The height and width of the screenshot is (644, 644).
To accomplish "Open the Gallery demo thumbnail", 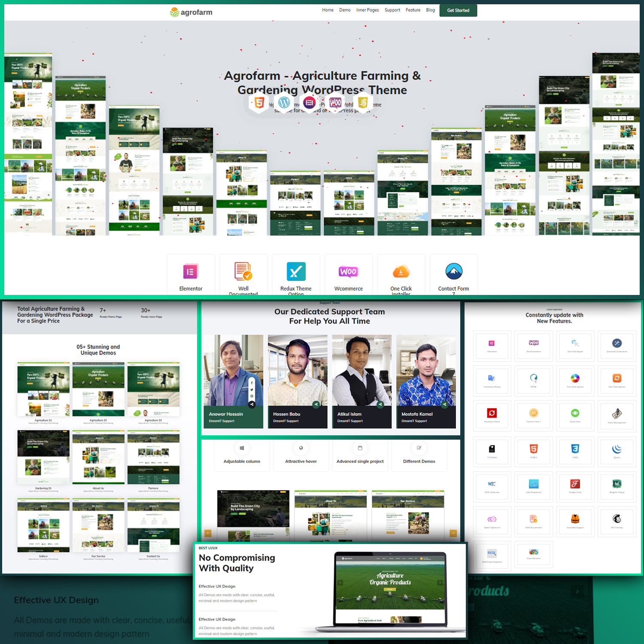I will point(43,525).
